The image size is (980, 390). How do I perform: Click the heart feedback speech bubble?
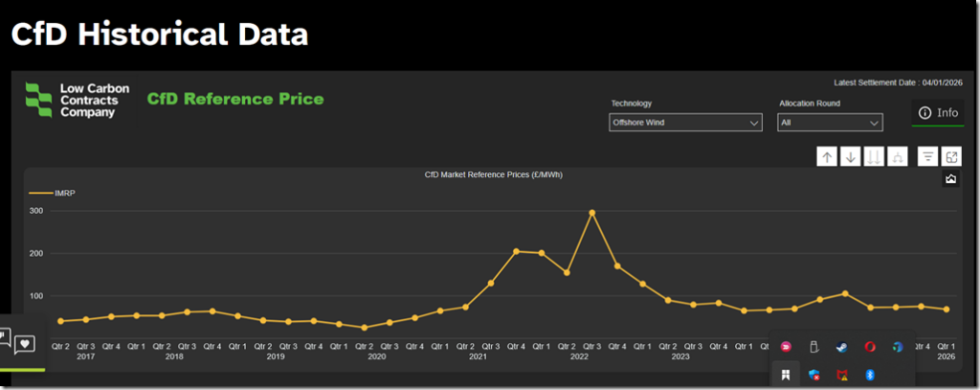click(25, 343)
